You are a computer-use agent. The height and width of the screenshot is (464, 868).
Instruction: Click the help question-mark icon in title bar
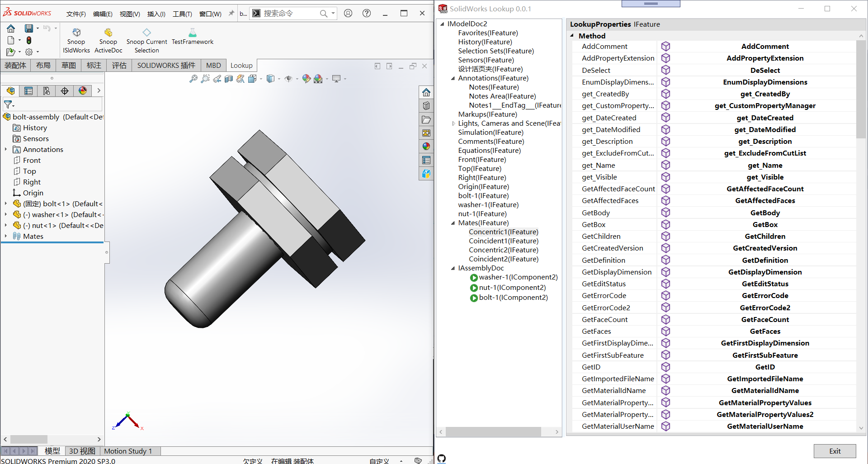(x=367, y=13)
